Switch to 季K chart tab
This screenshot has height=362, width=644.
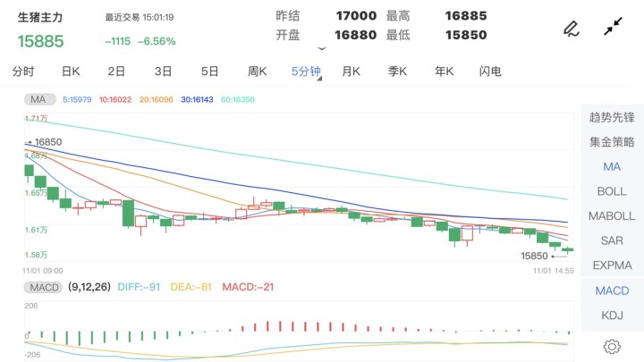coord(397,72)
